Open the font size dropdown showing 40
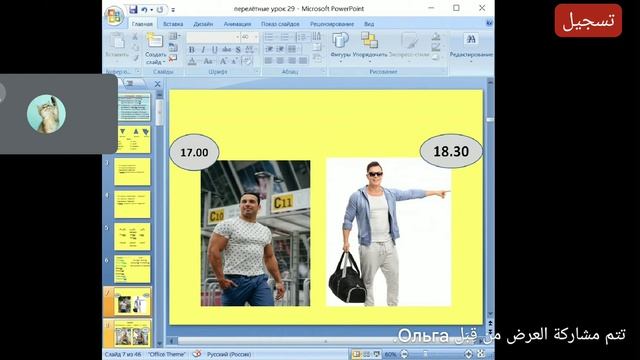 (x=256, y=37)
